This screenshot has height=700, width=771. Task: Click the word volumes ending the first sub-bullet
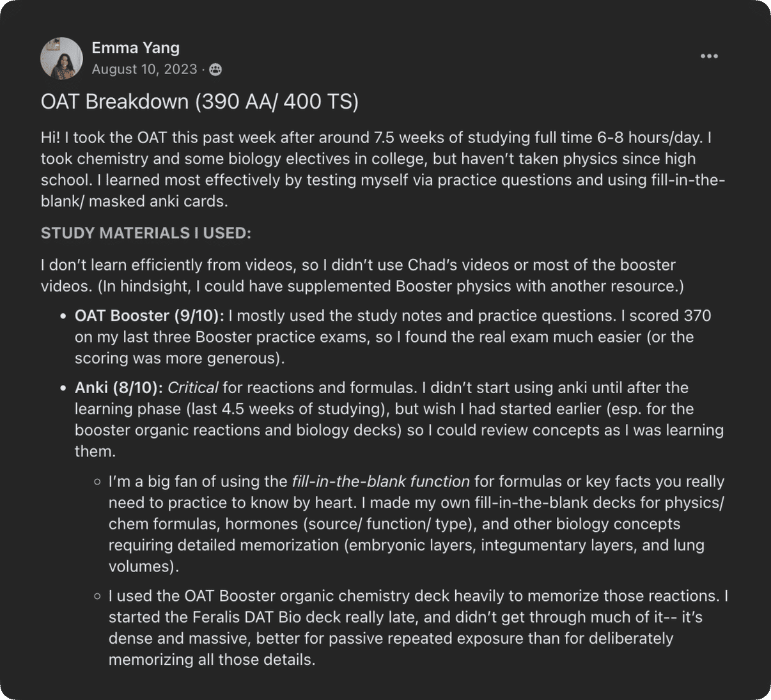pos(141,566)
